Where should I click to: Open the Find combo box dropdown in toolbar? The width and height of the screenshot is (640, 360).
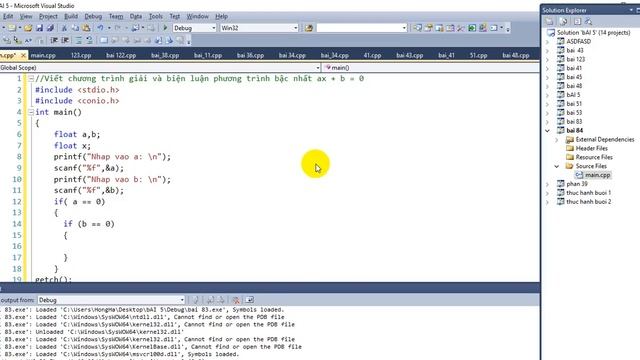pos(404,28)
